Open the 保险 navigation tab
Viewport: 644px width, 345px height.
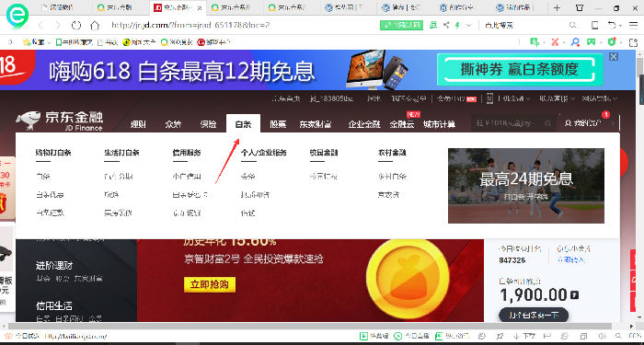(208, 124)
